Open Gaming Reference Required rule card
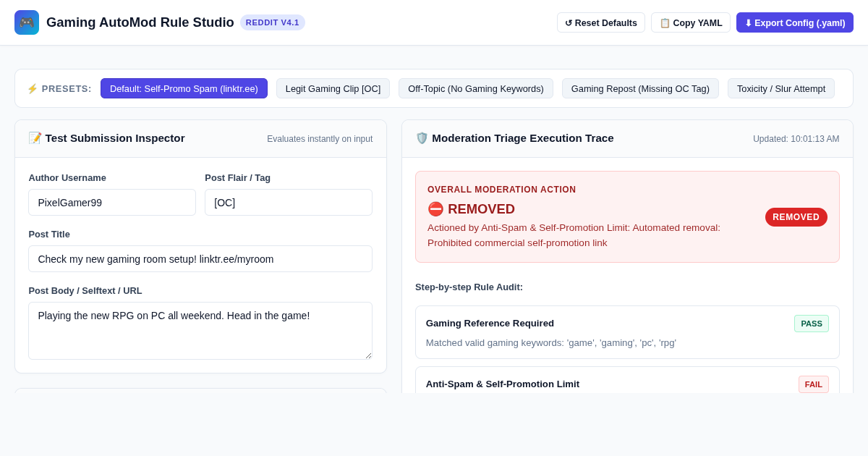This screenshot has height=456, width=868. [627, 332]
